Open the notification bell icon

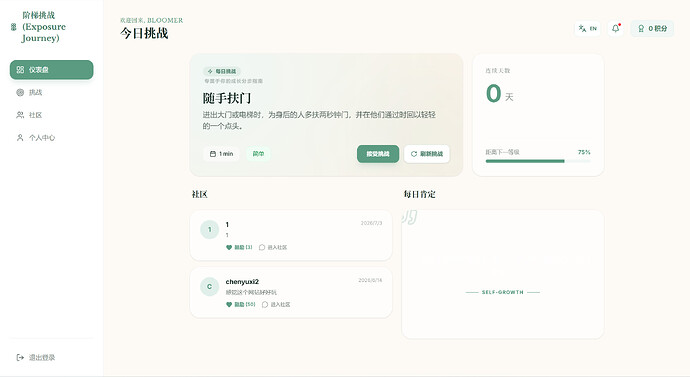616,28
